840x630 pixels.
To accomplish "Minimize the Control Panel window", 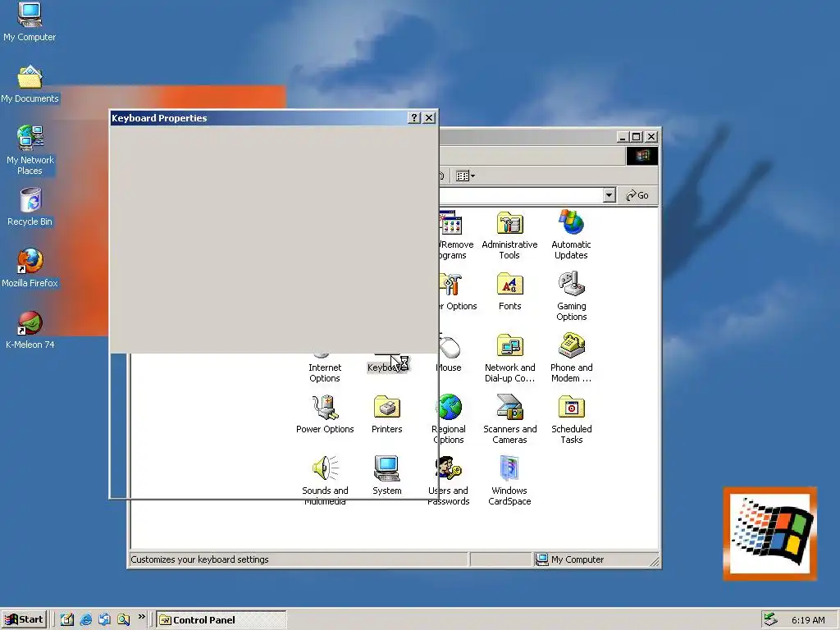I will 623,137.
